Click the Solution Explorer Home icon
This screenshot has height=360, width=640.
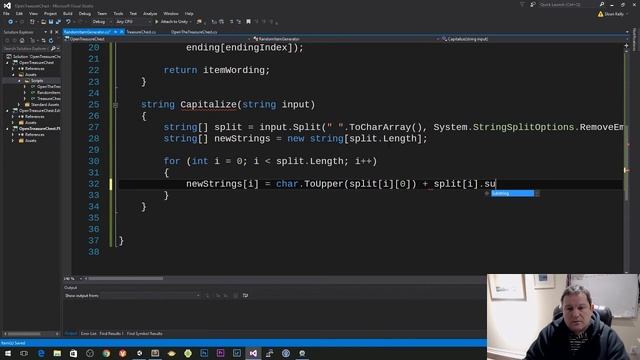(22, 40)
